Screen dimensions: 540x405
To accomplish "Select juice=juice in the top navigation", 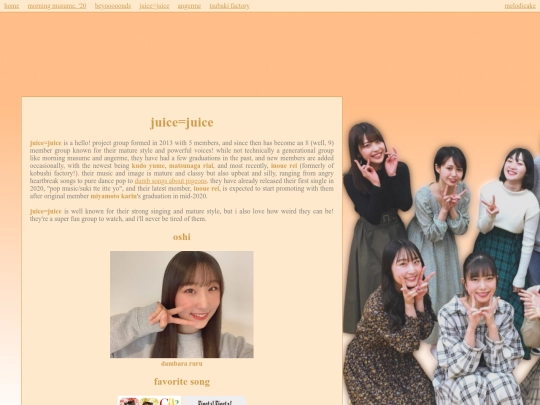I will [x=154, y=6].
